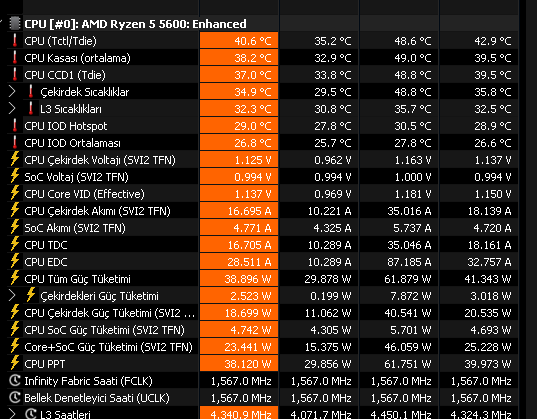Select the CPU CCD1 (Tdie) row label
537x419 pixels.
[x=65, y=75]
